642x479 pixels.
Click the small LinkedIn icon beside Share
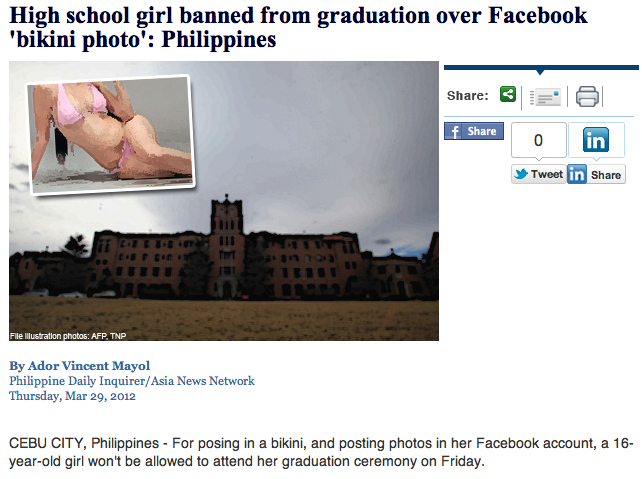tap(576, 174)
